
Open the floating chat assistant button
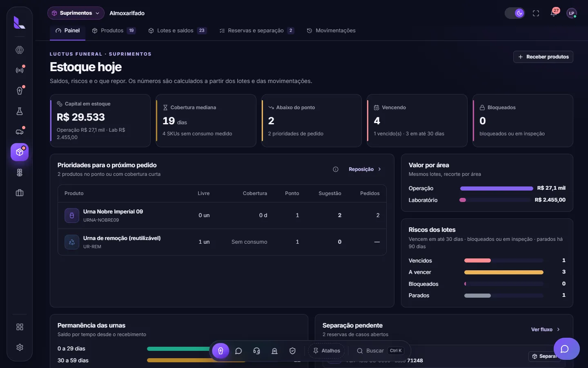pos(566,349)
